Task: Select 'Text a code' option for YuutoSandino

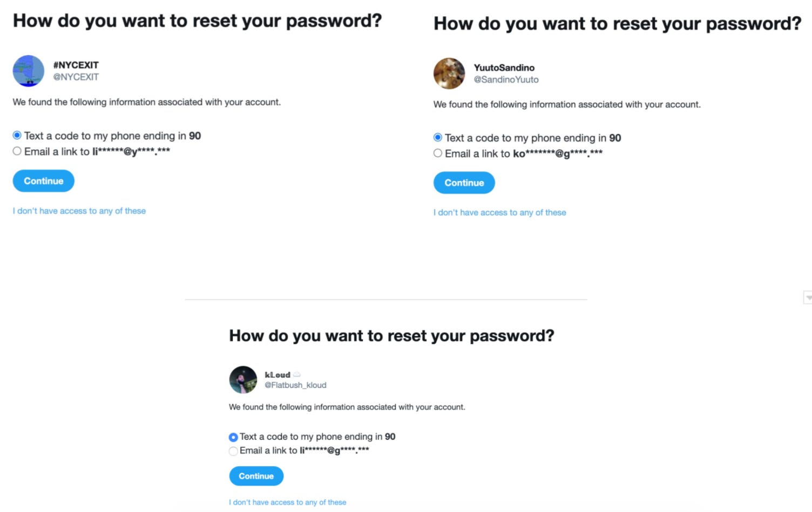Action: tap(437, 137)
